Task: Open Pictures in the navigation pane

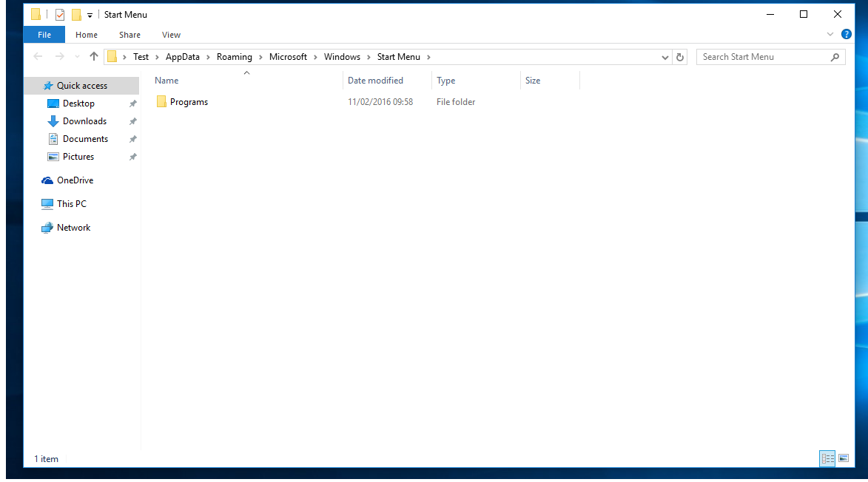Action: 78,157
